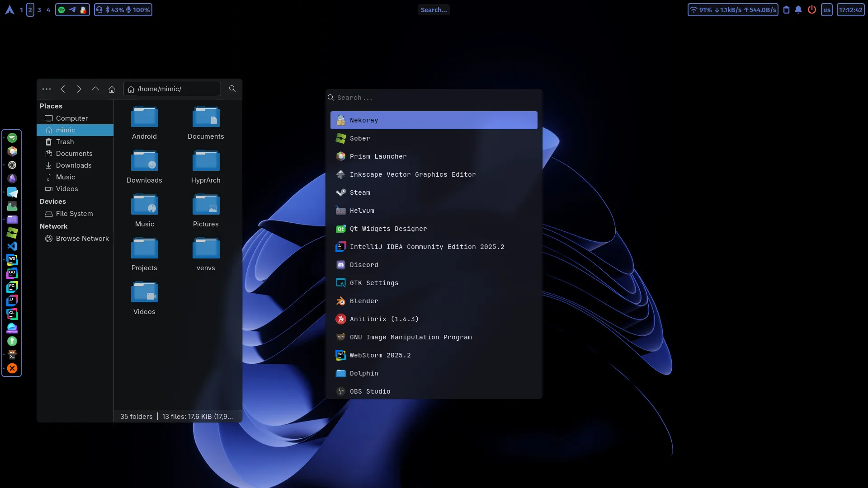
Task: Open the search icon in file manager toolbar
Action: pyautogui.click(x=232, y=89)
